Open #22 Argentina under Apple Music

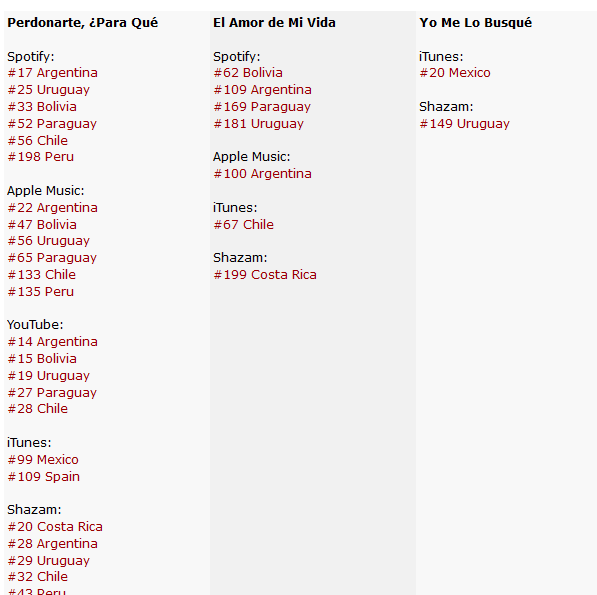[x=53, y=208]
